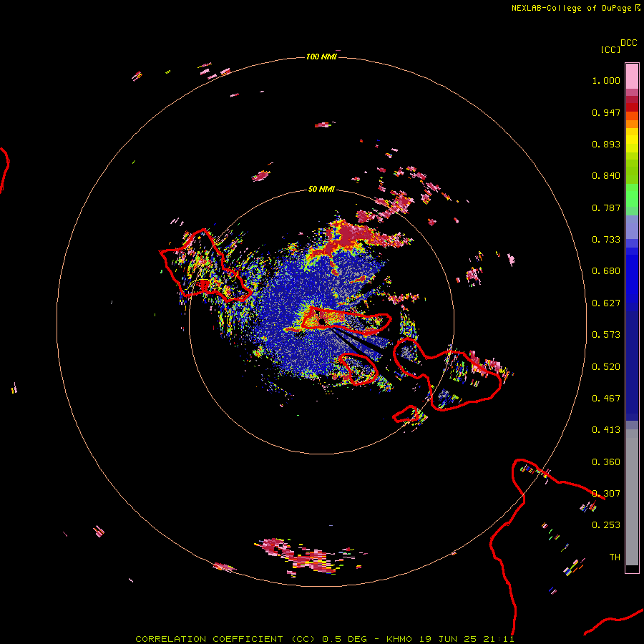
Task: Click the 0.627 scale value
Action: [606, 303]
